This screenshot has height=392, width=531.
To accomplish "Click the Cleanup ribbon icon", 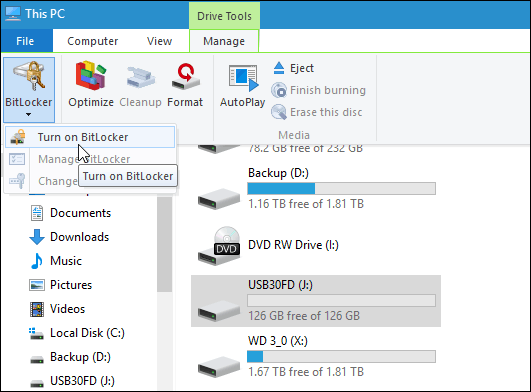I will [140, 78].
